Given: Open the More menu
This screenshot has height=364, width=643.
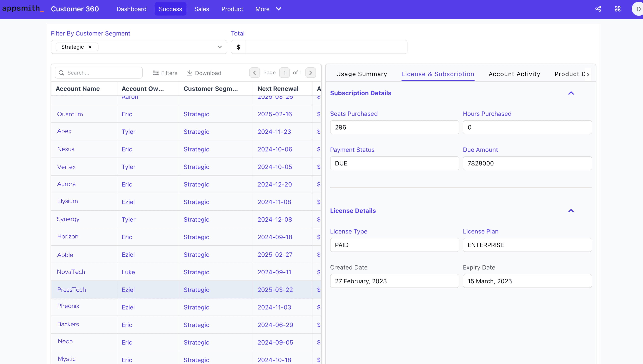Looking at the screenshot, I should 268,9.
